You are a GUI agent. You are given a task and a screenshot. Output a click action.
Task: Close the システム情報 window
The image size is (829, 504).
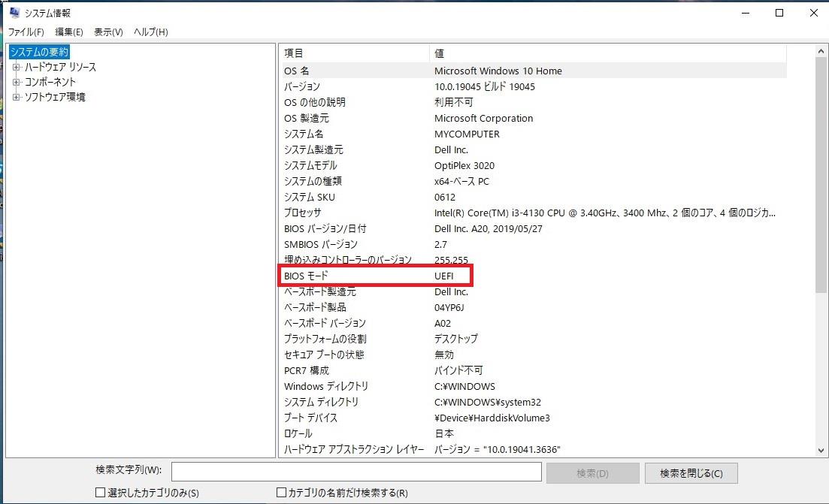[x=814, y=13]
